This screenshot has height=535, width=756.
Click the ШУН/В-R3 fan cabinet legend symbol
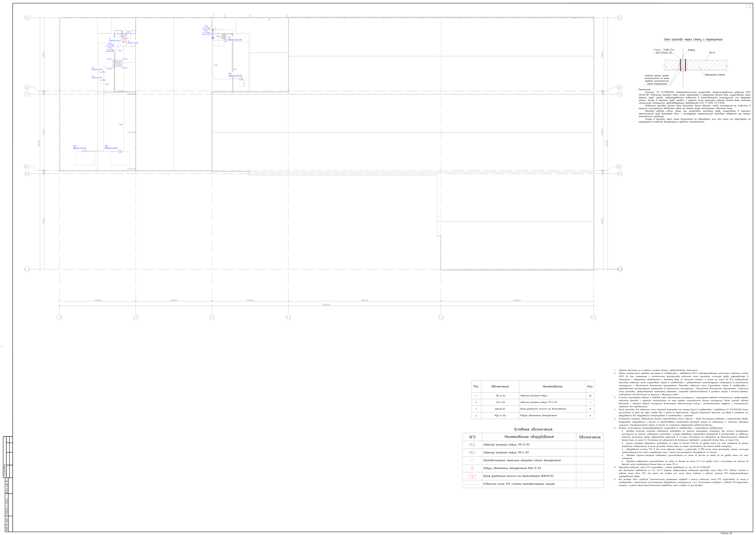pos(472,476)
